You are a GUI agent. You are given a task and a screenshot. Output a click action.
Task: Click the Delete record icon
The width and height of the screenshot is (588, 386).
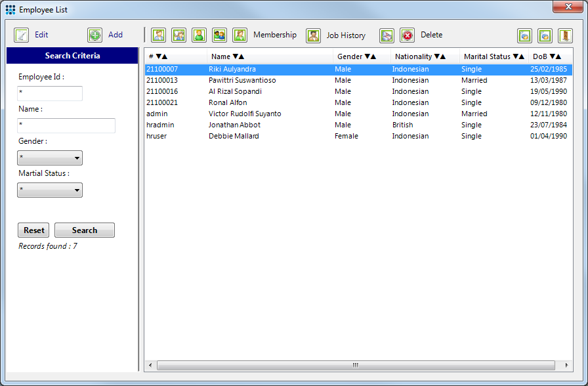point(408,35)
